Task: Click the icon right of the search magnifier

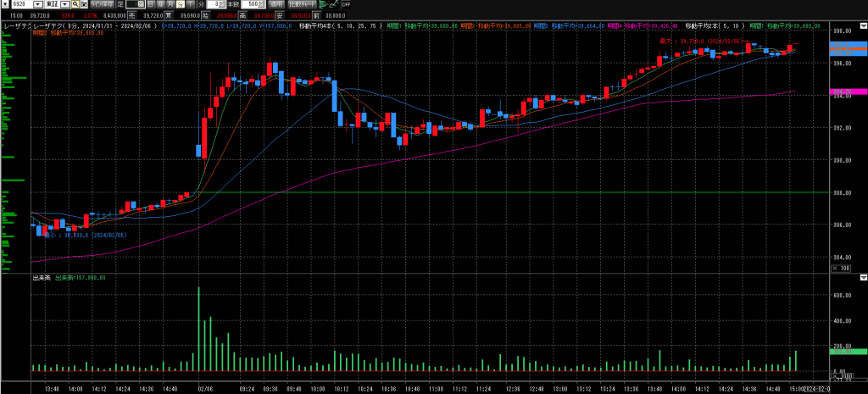Action: (84, 4)
